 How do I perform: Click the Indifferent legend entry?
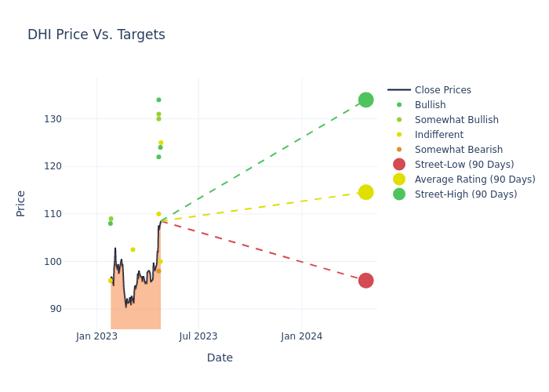pos(438,135)
